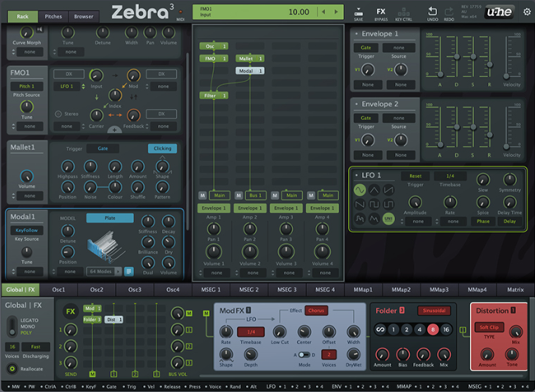This screenshot has width=535, height=392.
Task: Click the Fast discharging button
Action: 35,347
